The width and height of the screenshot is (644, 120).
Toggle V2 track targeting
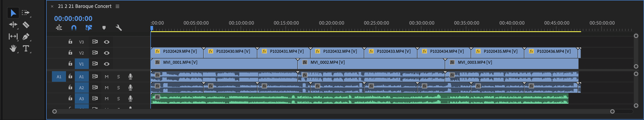coord(82,53)
